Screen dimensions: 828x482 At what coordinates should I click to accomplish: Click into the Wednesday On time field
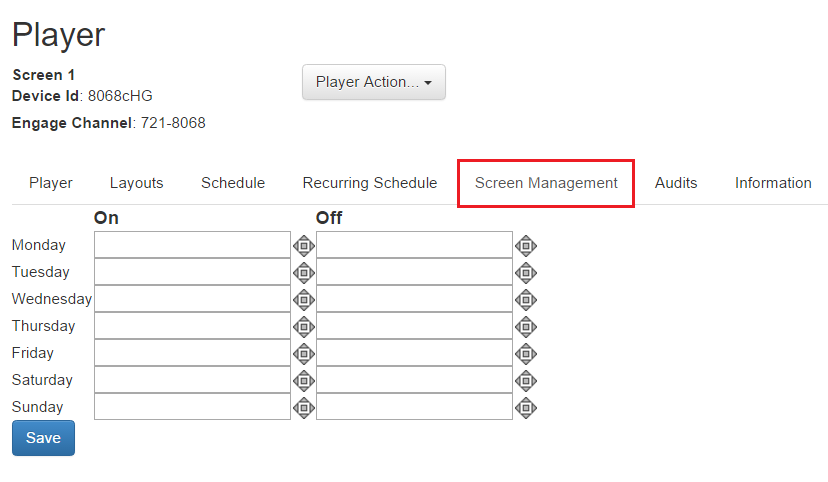point(192,299)
